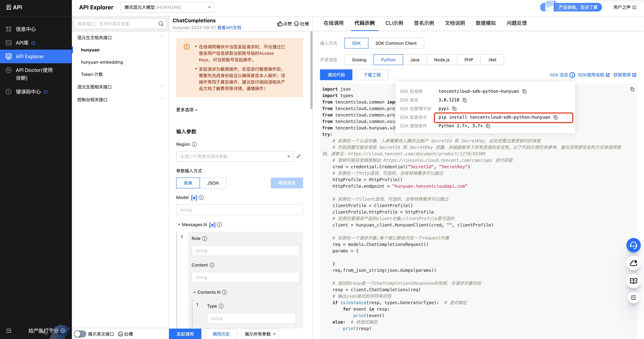
Task: Select SDK Common Client access method
Action: point(396,43)
